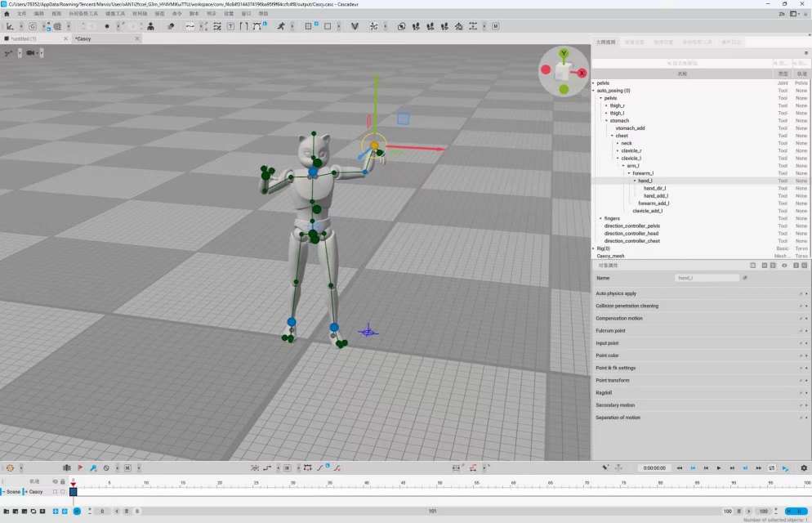The height and width of the screenshot is (523, 812).
Task: Click the V-shaped icon in the toolbar
Action: (x=355, y=26)
